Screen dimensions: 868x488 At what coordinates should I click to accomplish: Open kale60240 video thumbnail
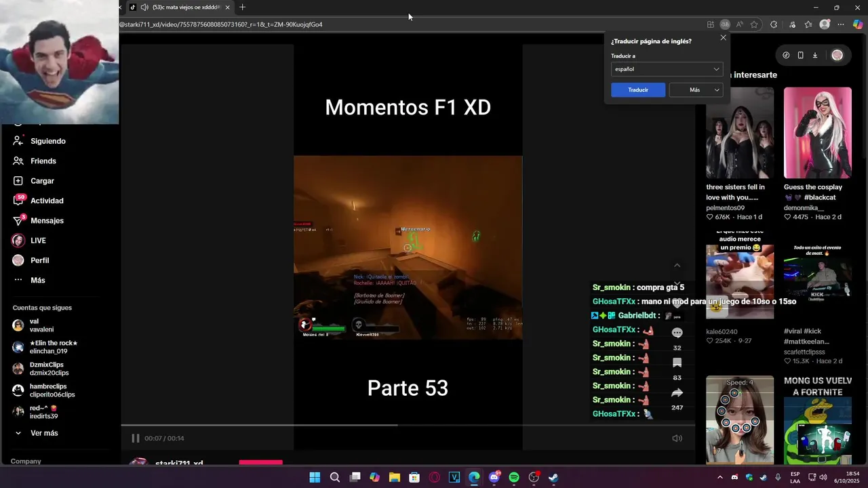[x=739, y=274]
